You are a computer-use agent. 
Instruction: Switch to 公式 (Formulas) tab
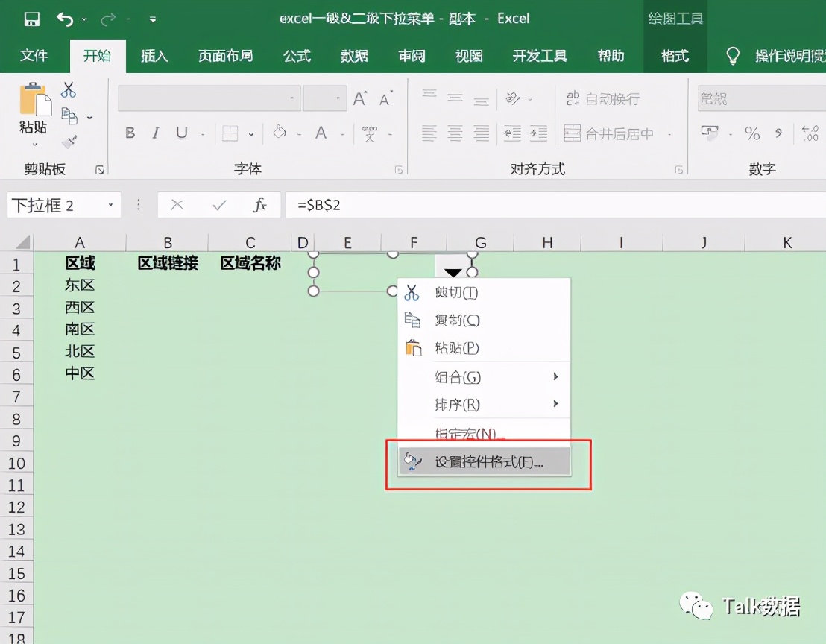(297, 56)
